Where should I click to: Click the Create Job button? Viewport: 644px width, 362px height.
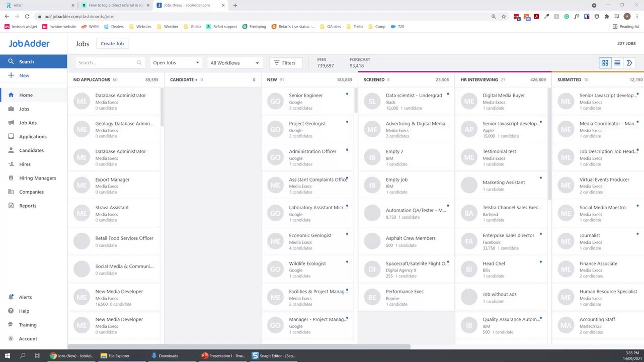112,44
